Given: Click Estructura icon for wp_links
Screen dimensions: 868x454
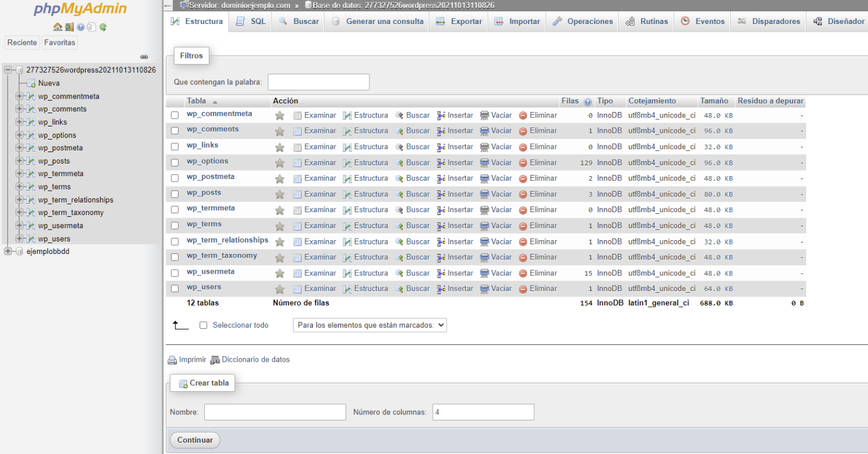Looking at the screenshot, I should (x=347, y=147).
